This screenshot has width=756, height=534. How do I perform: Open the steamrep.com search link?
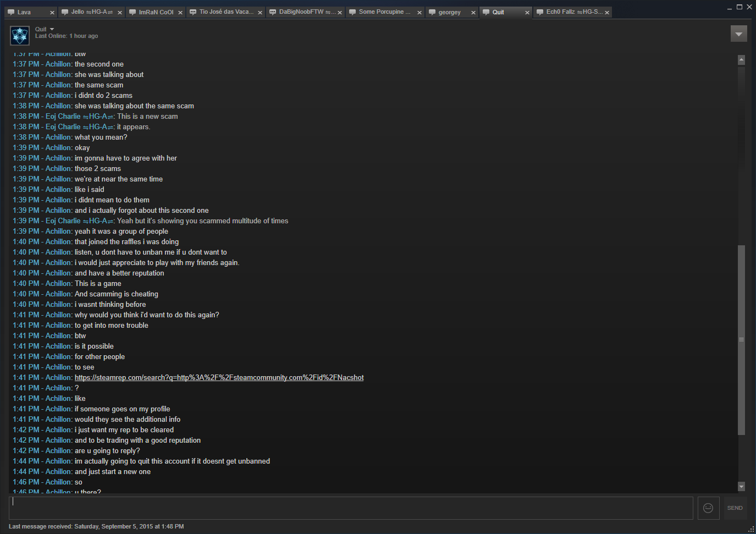[x=219, y=378]
